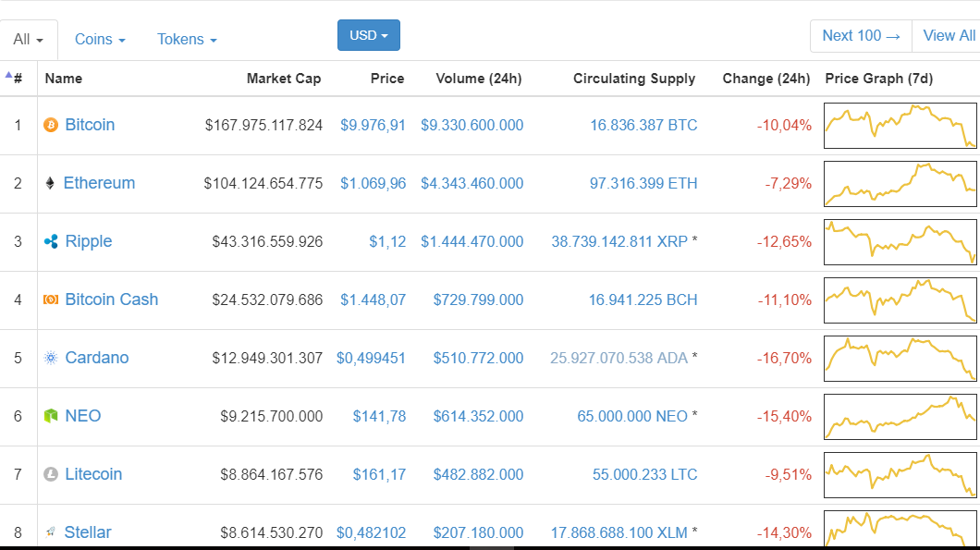The image size is (980, 550).
Task: Click the Stellar rocket icon
Action: tap(51, 532)
